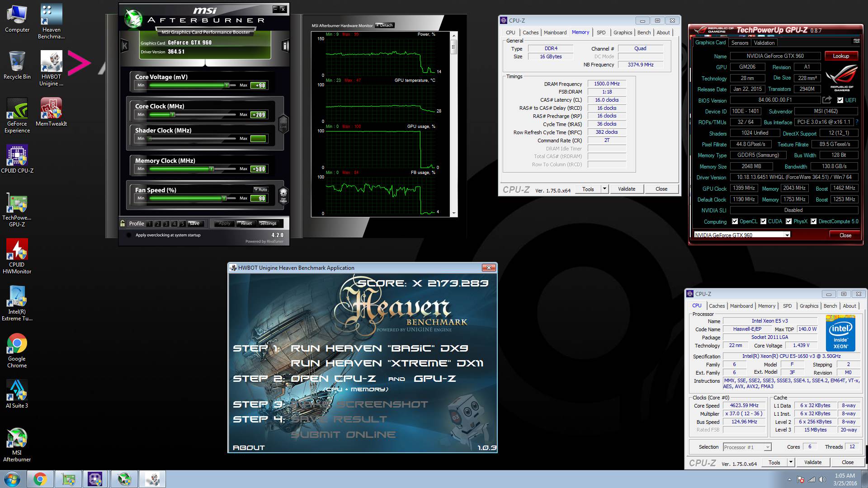The height and width of the screenshot is (488, 868).
Task: Open CPUID CPU-Z desktop icon
Action: (17, 160)
